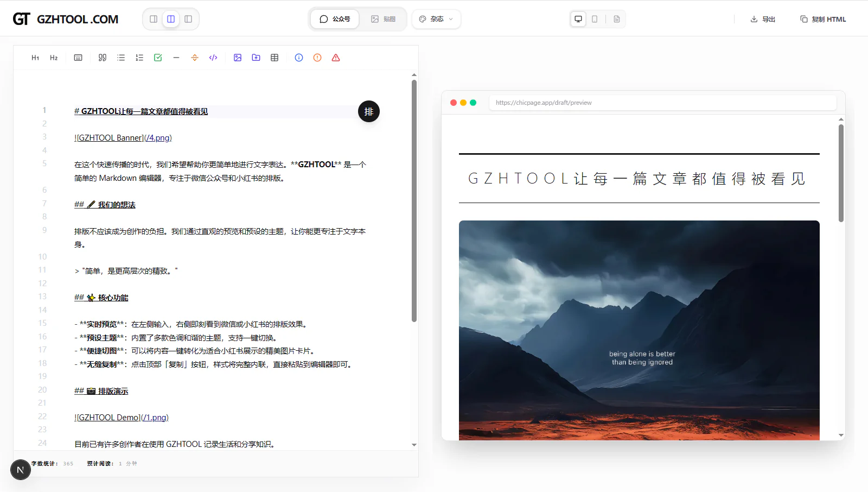This screenshot has width=868, height=492.
Task: Apply H1 heading format
Action: pos(35,58)
